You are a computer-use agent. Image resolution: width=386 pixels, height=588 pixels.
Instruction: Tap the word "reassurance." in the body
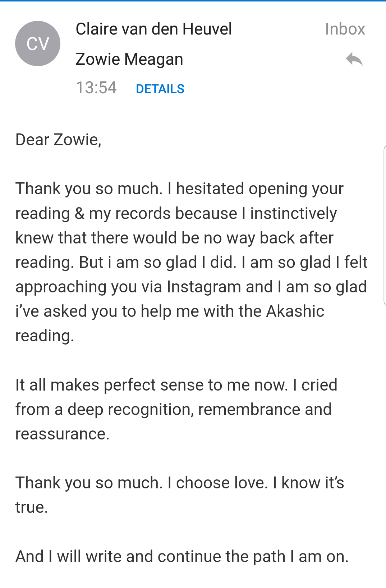tap(62, 434)
